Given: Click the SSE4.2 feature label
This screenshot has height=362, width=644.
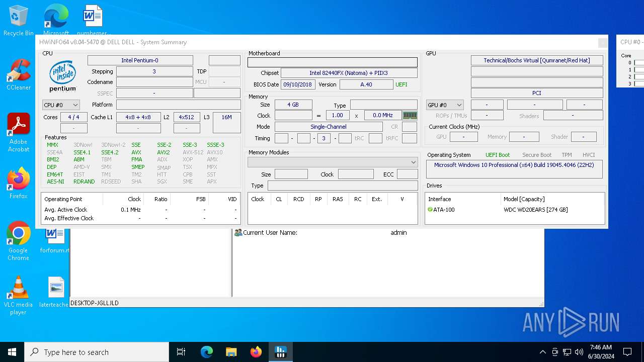Looking at the screenshot, I should (x=110, y=152).
